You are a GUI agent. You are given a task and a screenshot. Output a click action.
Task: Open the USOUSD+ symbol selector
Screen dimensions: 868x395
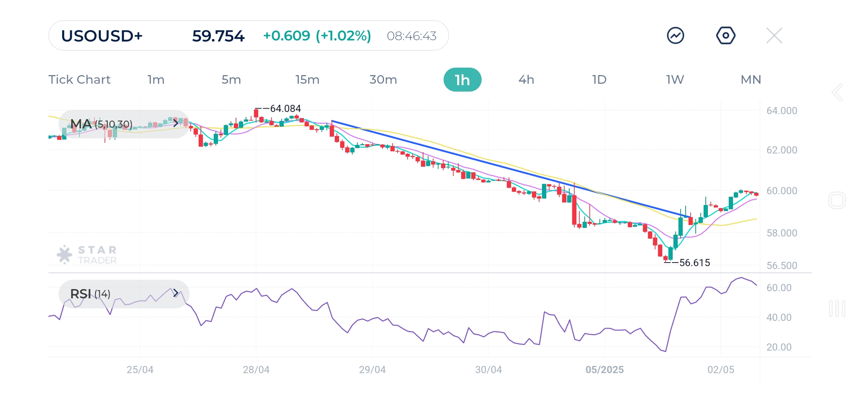point(102,36)
